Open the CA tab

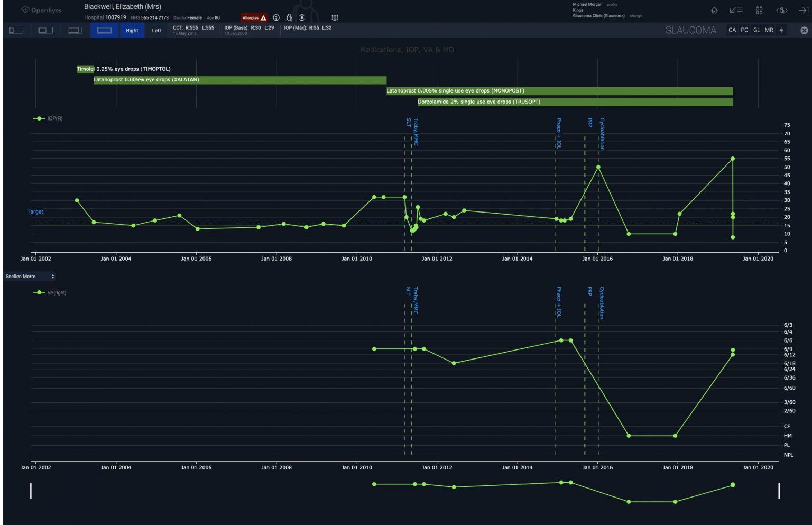[x=732, y=30]
